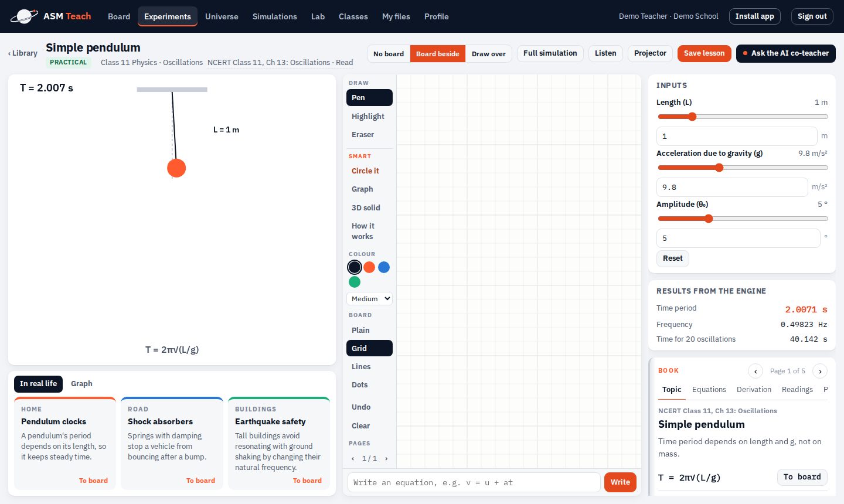Viewport: 844px width, 504px height.
Task: Open the Simulations menu item
Action: [x=275, y=16]
